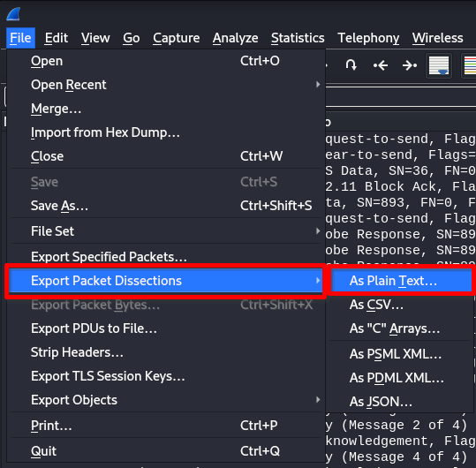Expand the Export Objects submenu
This screenshot has height=468, width=476.
point(166,400)
